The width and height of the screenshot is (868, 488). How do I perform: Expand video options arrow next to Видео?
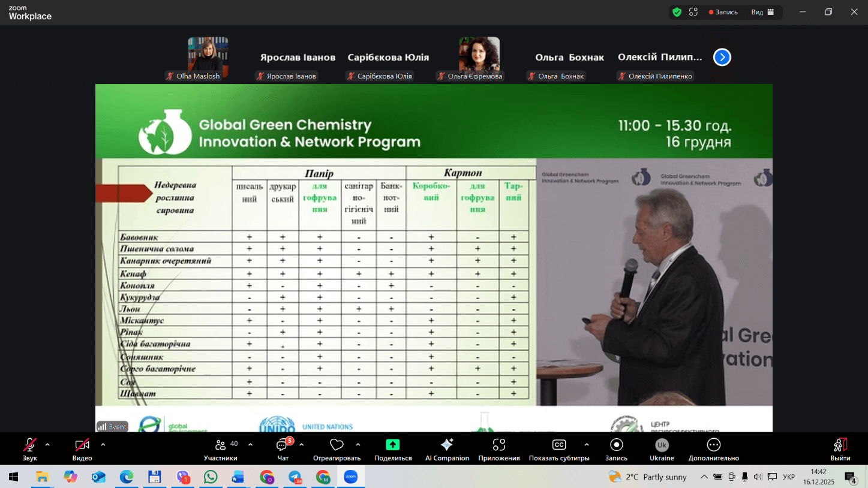point(103,445)
